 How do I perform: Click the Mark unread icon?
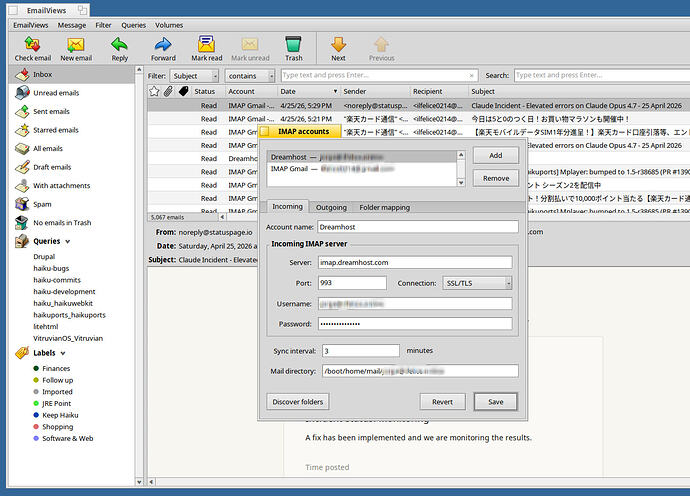click(250, 44)
